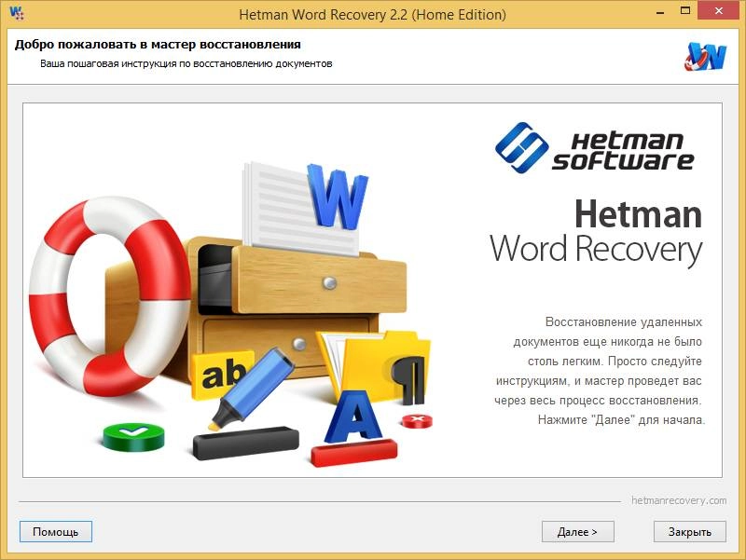The width and height of the screenshot is (746, 560).
Task: Click the Hetman Software logo
Action: 595,148
